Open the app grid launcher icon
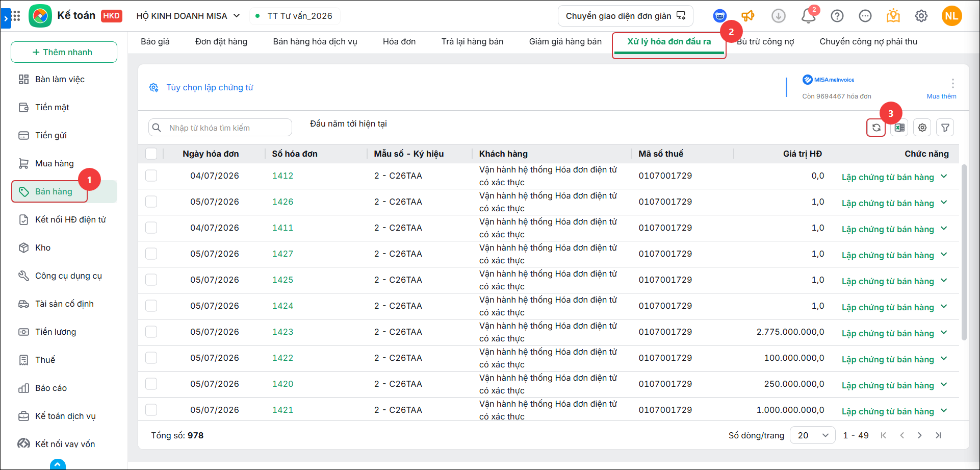980x470 pixels. tap(16, 16)
